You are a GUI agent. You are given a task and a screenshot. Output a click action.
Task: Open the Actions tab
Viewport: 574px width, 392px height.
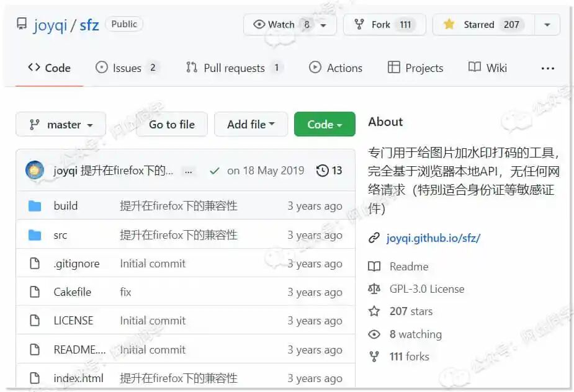click(x=335, y=68)
